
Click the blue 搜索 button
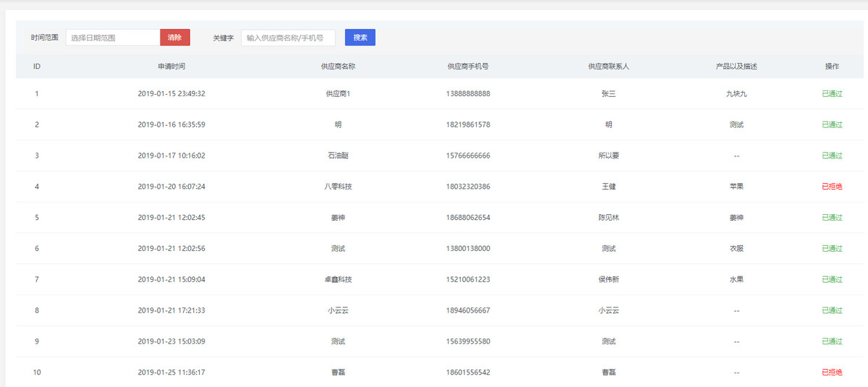[x=360, y=38]
